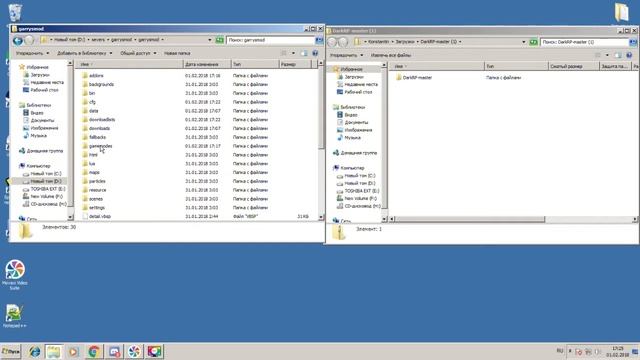640x360 pixels.
Task: Click change view icon in garrysmod toolbar
Action: [284, 53]
